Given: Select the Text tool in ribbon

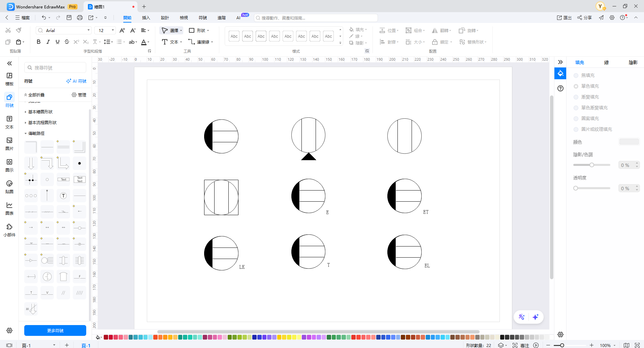Looking at the screenshot, I should [171, 42].
